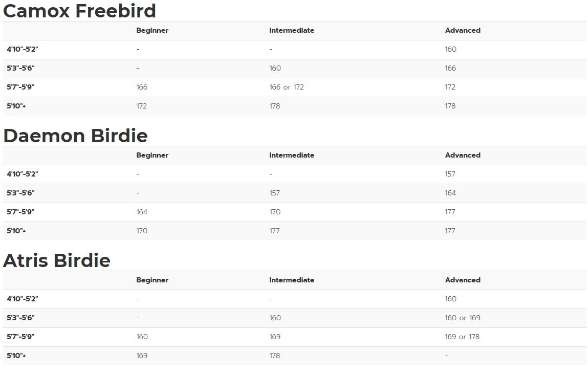This screenshot has width=588, height=375.
Task: Select 4'10"-5'2" row label in Daemon Birdie table
Action: pyautogui.click(x=23, y=174)
